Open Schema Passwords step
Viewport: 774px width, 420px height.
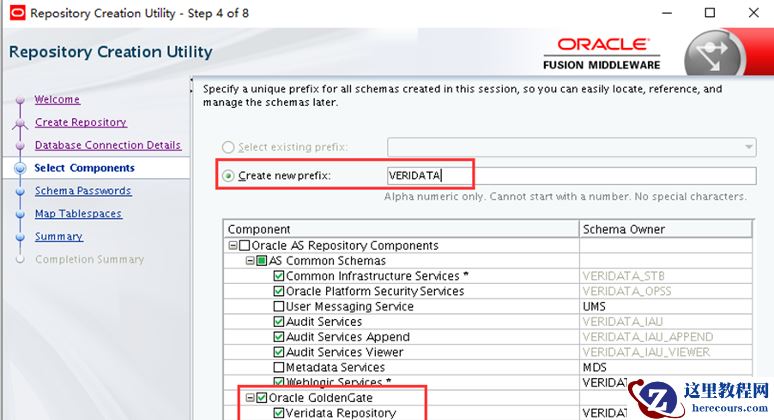coord(83,191)
